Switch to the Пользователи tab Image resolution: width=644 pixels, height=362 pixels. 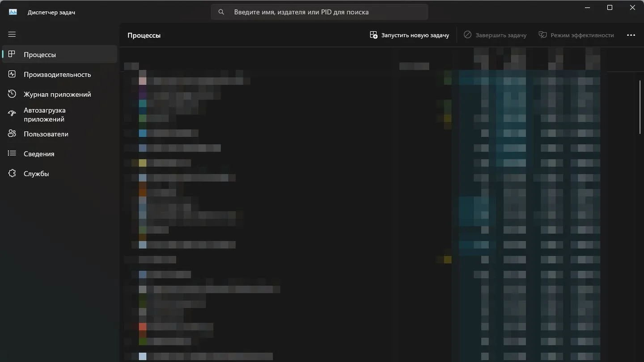click(60, 134)
